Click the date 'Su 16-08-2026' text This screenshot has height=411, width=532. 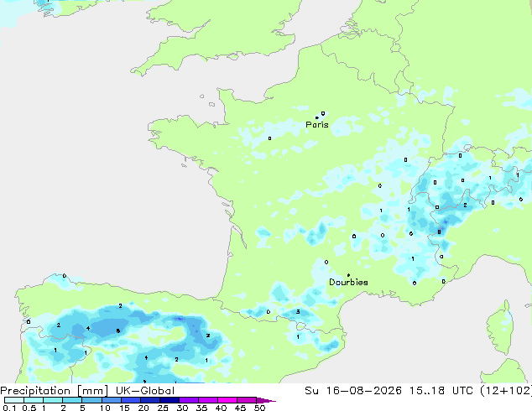click(x=353, y=391)
